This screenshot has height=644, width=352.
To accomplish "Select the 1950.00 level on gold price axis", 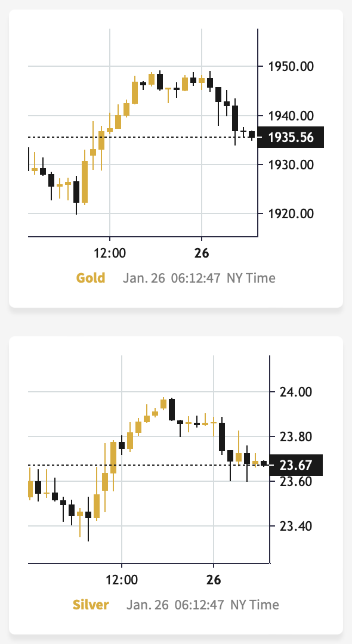I will (291, 66).
